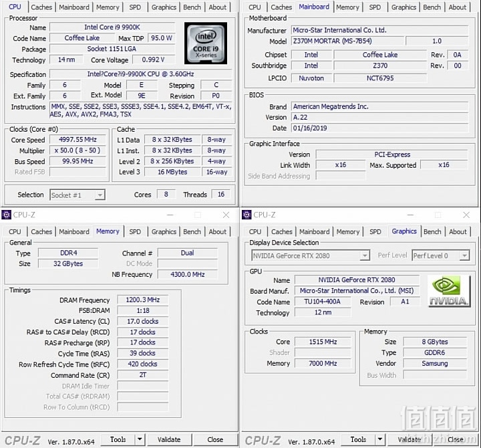Open Mainboard tab in CPU window

click(74, 7)
